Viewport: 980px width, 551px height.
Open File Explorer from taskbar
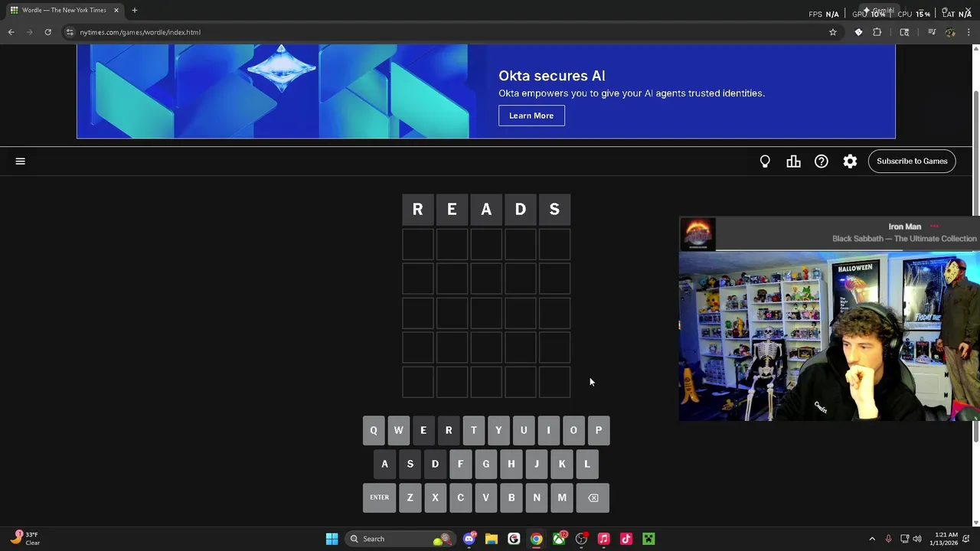point(492,539)
